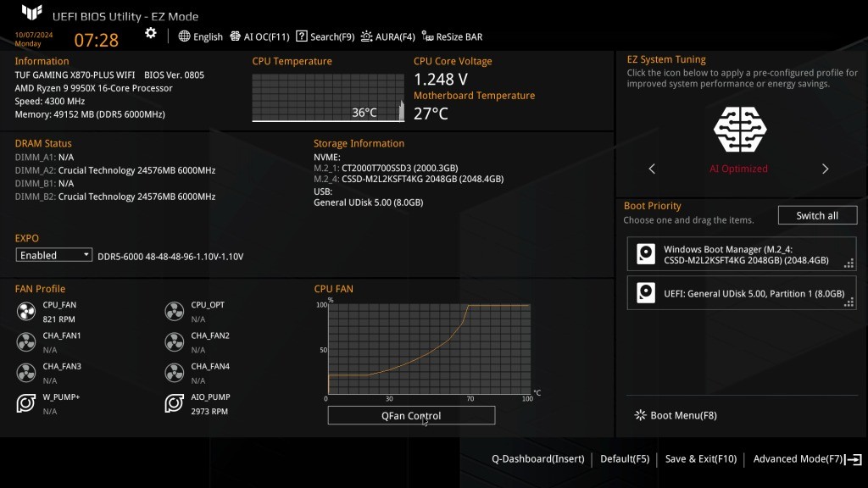Click the CPU_FAN fan icon
This screenshot has width=868, height=488.
(x=26, y=311)
